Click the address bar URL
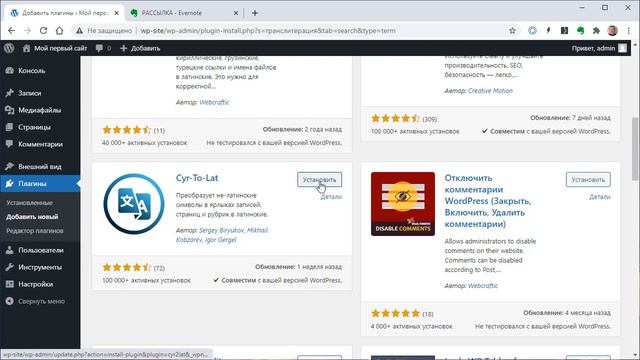 point(268,31)
